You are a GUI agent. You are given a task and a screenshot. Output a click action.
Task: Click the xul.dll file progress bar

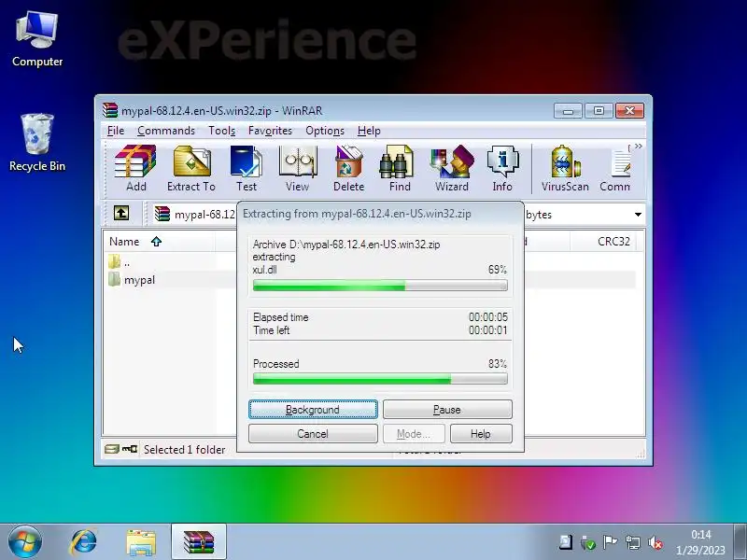[x=380, y=286]
